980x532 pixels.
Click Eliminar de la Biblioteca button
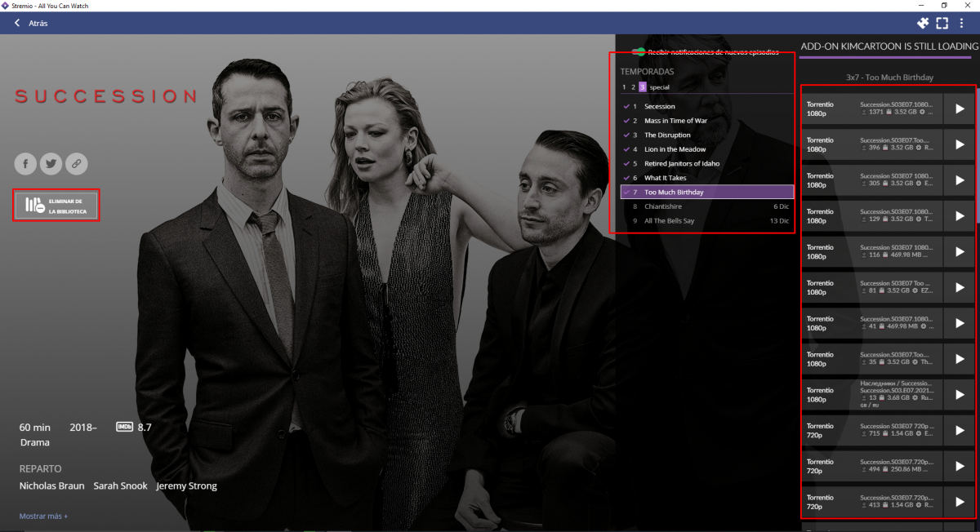(x=56, y=205)
